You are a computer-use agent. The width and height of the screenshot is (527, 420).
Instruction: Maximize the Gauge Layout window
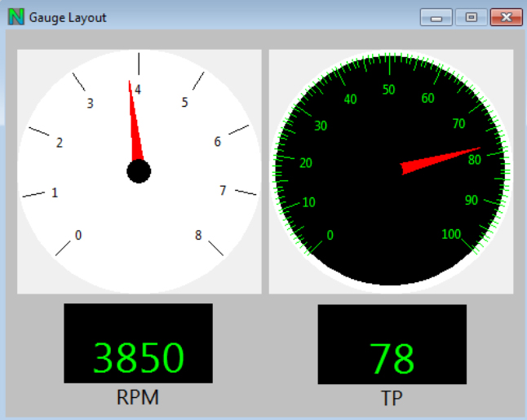[471, 17]
